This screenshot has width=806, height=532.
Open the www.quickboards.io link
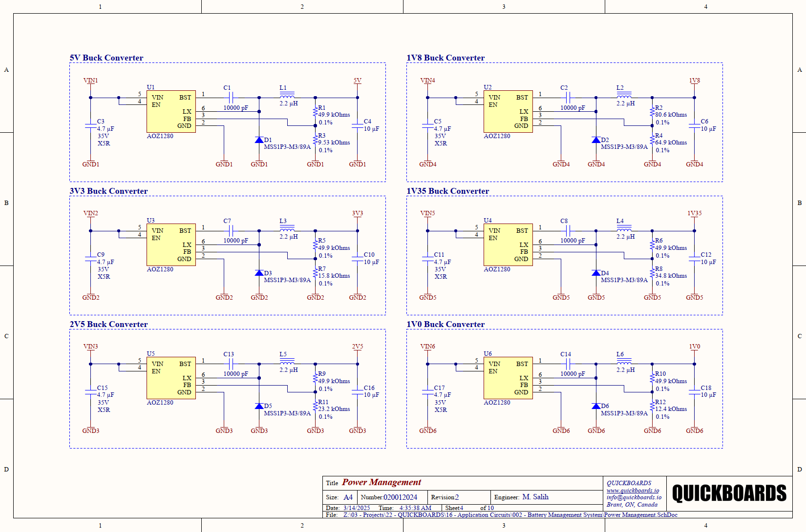pyautogui.click(x=633, y=491)
